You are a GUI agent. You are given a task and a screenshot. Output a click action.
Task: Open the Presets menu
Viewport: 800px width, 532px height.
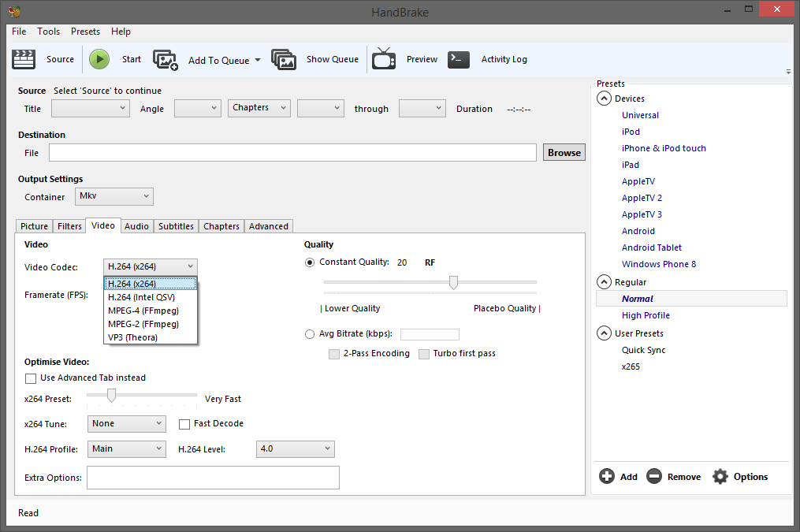click(85, 32)
